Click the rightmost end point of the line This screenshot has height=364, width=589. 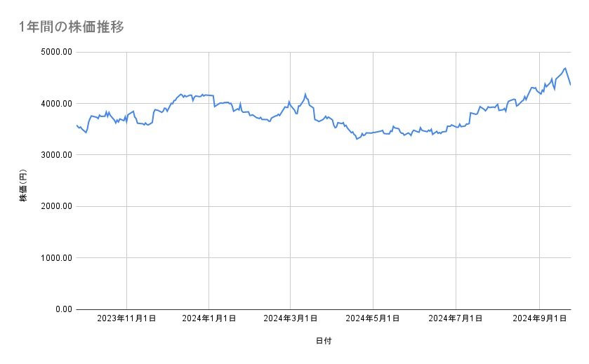tap(571, 85)
